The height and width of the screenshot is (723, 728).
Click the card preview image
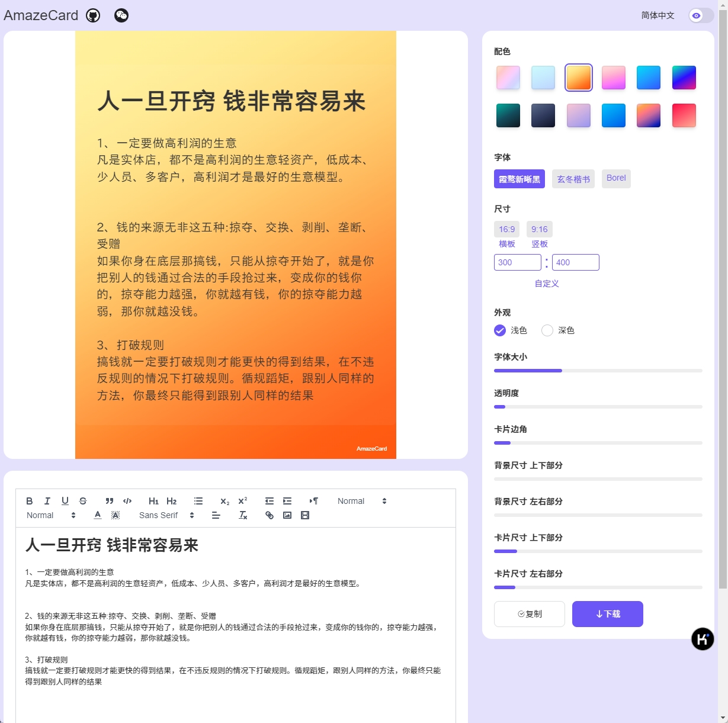(236, 245)
